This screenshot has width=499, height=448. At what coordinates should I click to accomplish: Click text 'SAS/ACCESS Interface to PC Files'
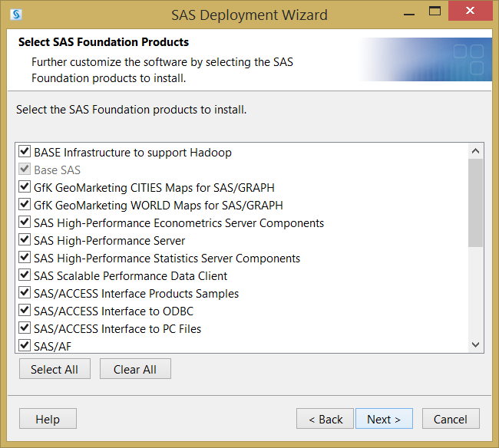(x=117, y=329)
